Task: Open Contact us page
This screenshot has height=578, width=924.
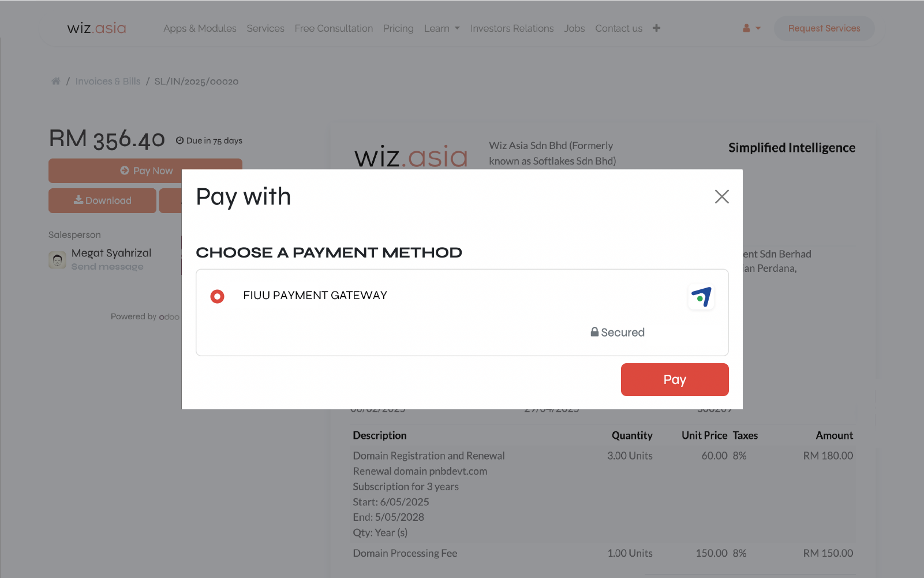Action: pyautogui.click(x=619, y=28)
